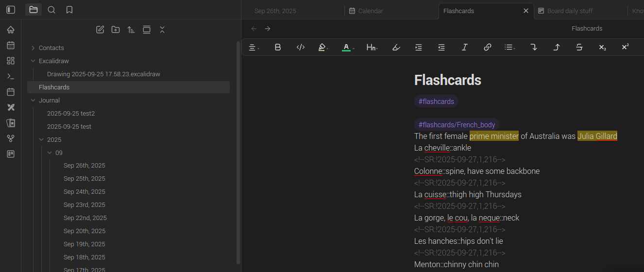Open the Sep 25th, 2025 note
The height and width of the screenshot is (272, 644).
85,179
